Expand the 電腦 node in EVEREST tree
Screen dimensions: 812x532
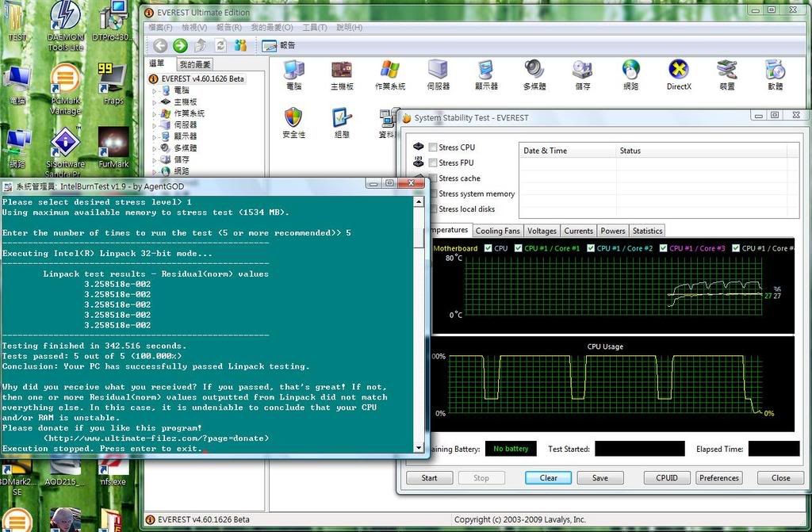click(155, 90)
